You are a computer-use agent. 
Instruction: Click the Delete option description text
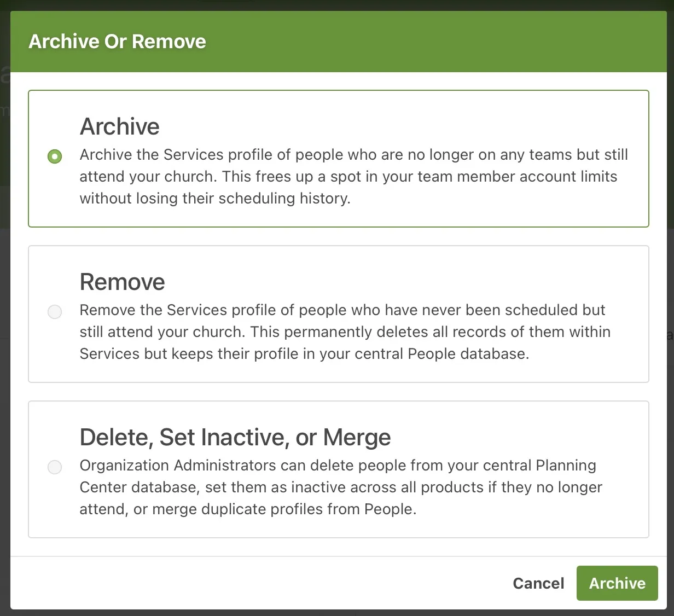pos(339,487)
